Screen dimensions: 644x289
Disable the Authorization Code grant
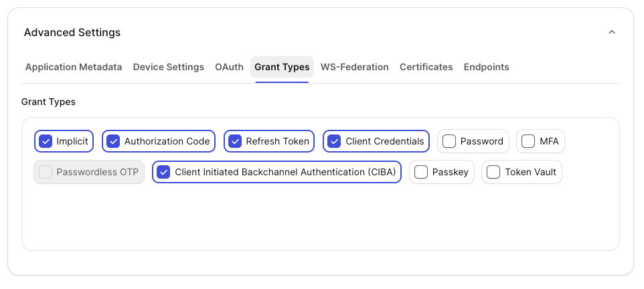[x=113, y=141]
